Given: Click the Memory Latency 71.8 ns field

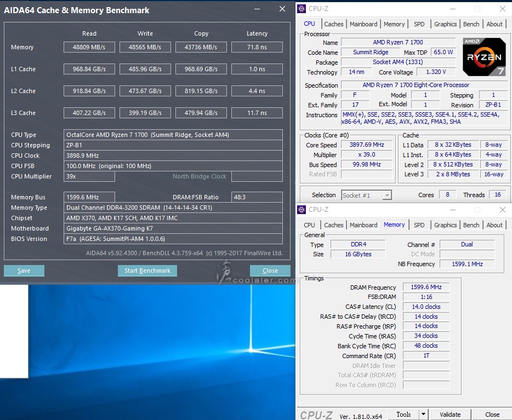Looking at the screenshot, I should coord(257,47).
